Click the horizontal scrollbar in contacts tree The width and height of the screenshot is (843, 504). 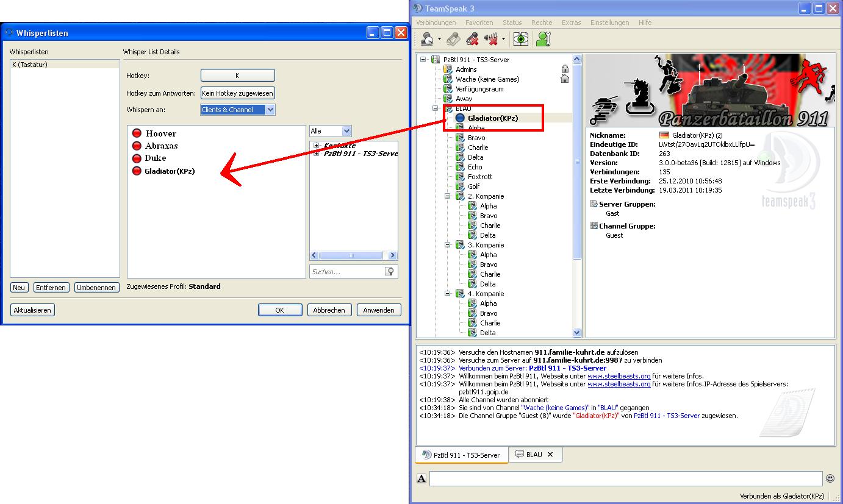[x=351, y=256]
